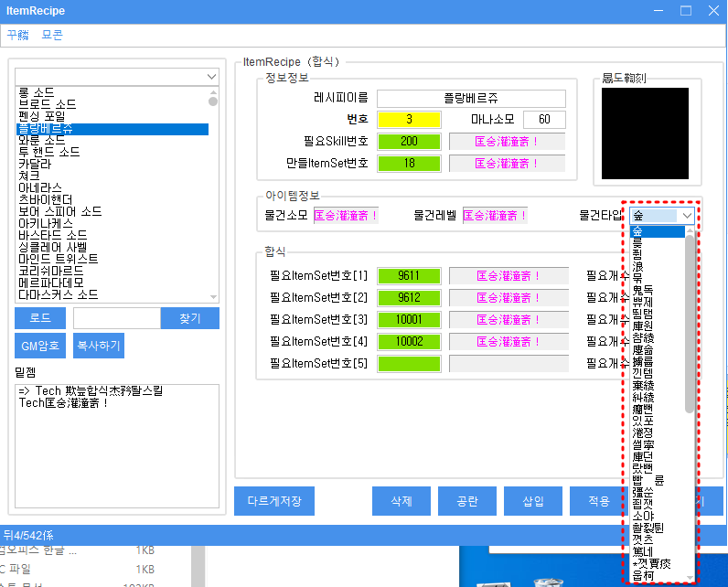The width and height of the screenshot is (728, 587).
Task: Click the 찾기 find button
Action: [x=190, y=318]
